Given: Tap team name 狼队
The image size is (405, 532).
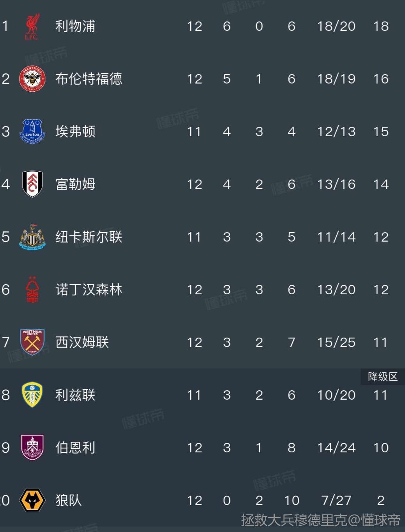Looking at the screenshot, I should pos(68,500).
